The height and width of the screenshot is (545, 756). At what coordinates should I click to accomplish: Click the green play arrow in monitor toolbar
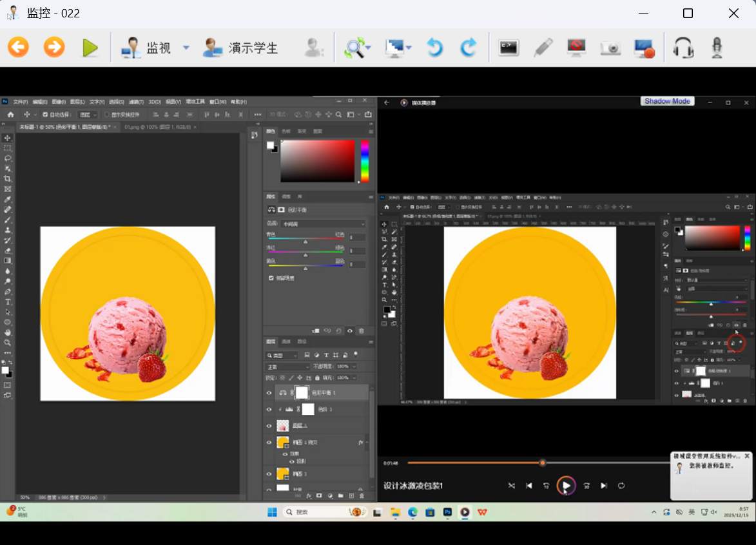90,48
